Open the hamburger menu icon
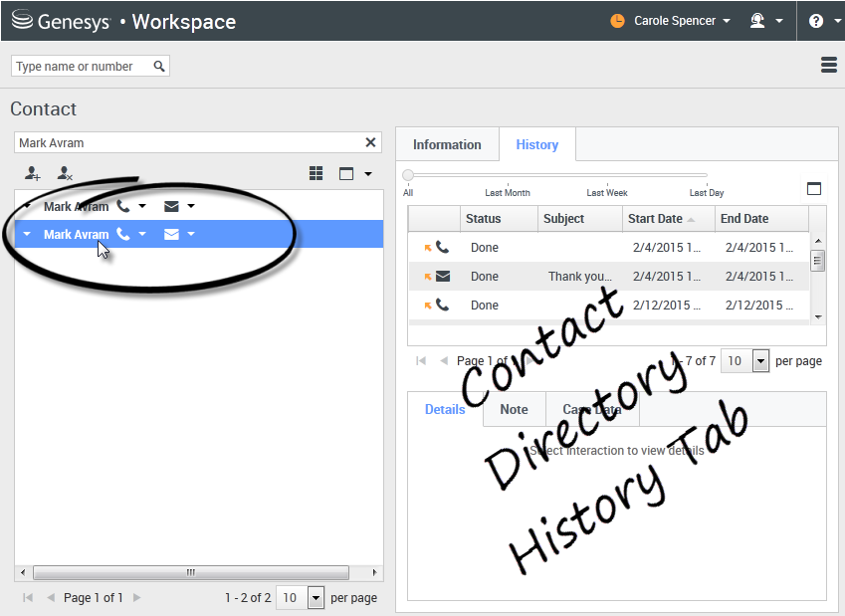 (828, 65)
